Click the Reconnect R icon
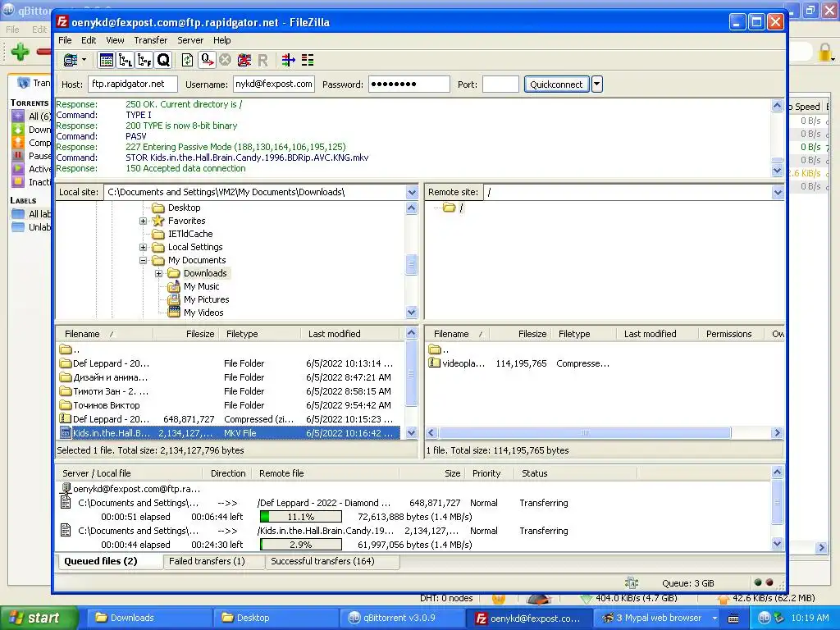 (262, 60)
